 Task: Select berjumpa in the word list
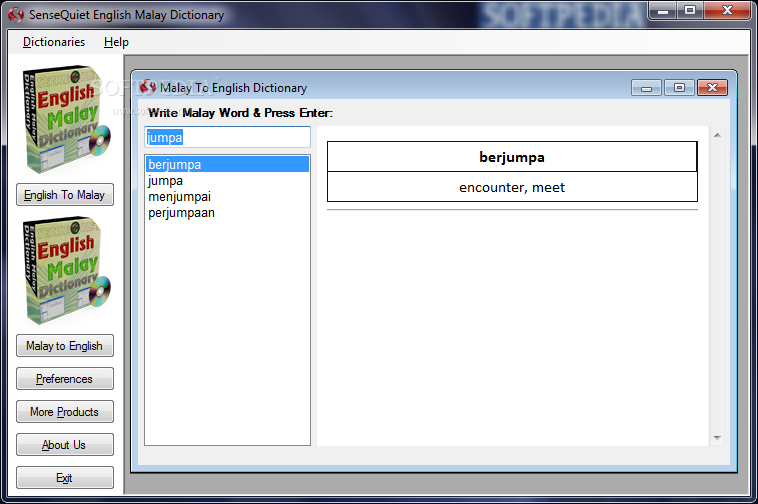tap(227, 164)
